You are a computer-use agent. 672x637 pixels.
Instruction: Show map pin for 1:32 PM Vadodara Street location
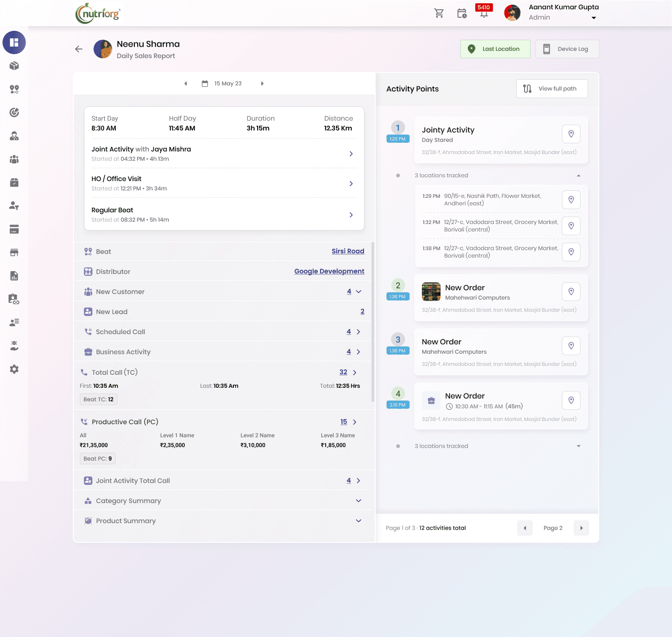[571, 226]
